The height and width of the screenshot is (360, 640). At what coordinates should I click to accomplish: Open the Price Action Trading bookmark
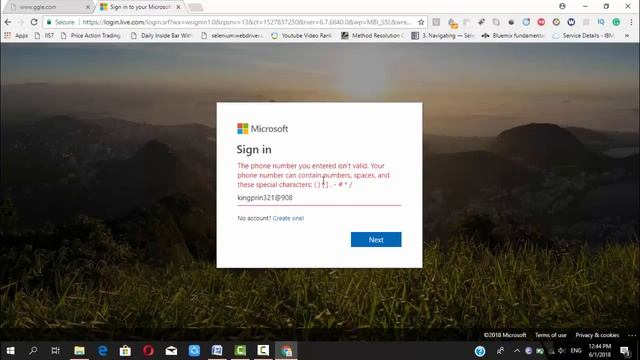(x=91, y=36)
